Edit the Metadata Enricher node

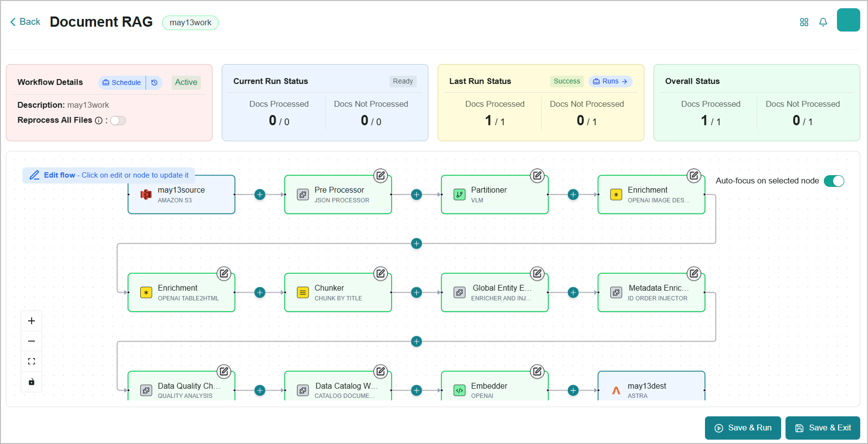(694, 274)
